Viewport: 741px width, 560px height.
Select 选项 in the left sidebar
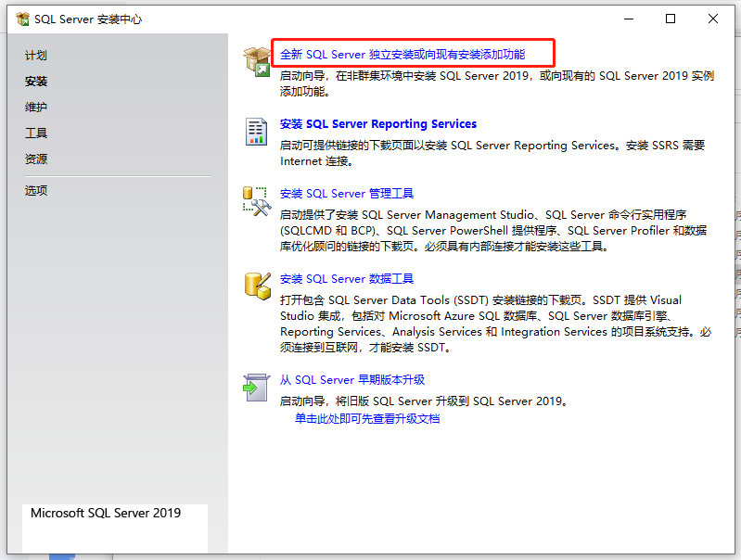tap(36, 190)
